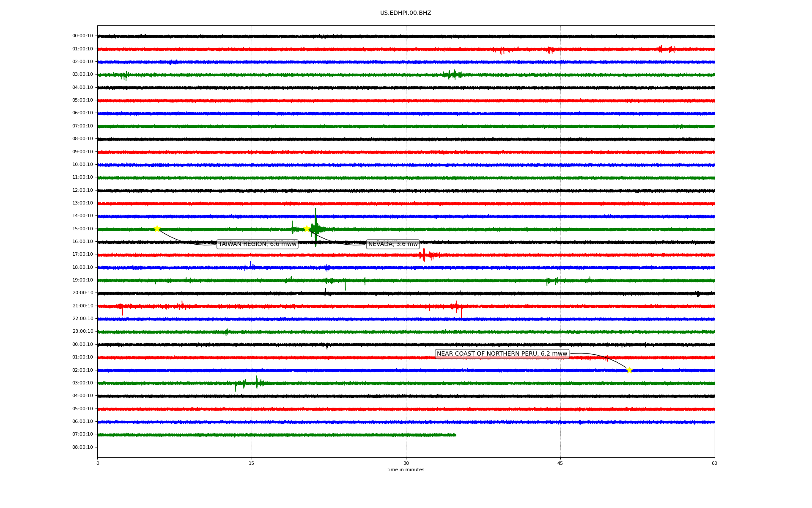Click the Taiwan Region earthquake star marker
Viewport: 812px width, 508px height.
coord(157,229)
